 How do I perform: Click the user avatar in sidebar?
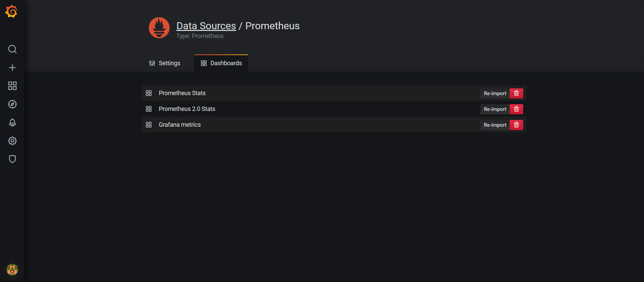[12, 270]
